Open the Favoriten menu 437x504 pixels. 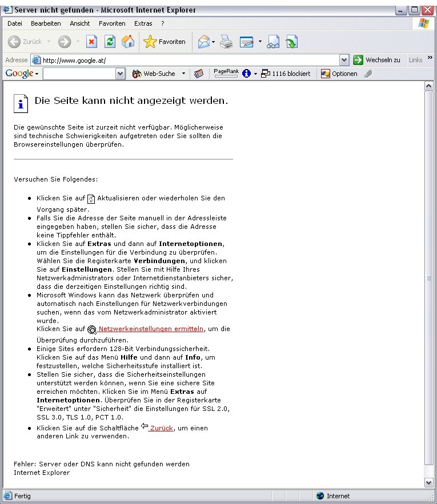pos(112,23)
